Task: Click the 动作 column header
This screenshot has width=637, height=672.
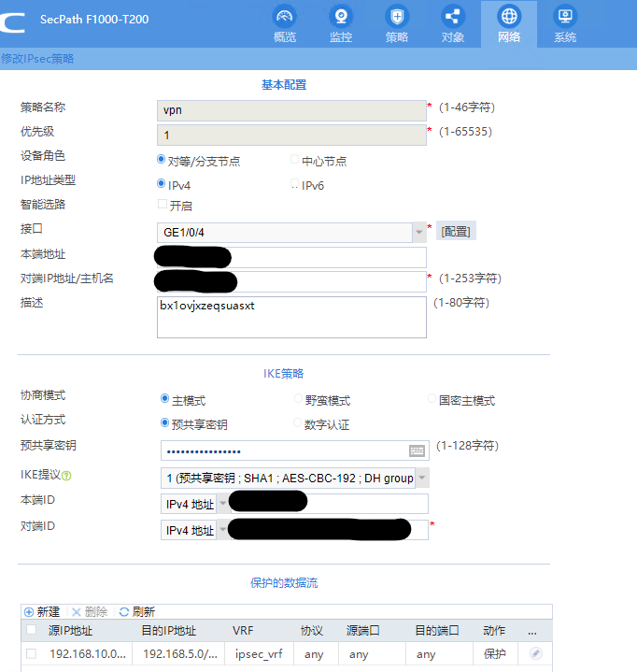Action: pos(494,631)
